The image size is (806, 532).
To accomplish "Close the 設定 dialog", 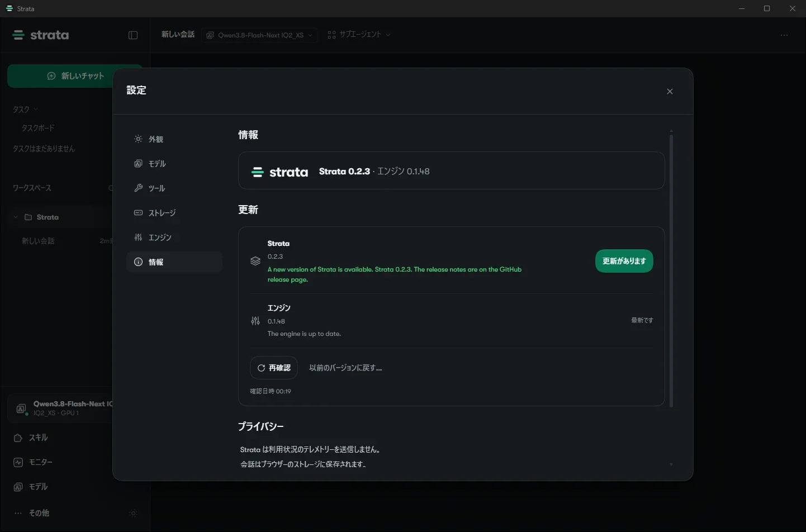I will pyautogui.click(x=670, y=92).
